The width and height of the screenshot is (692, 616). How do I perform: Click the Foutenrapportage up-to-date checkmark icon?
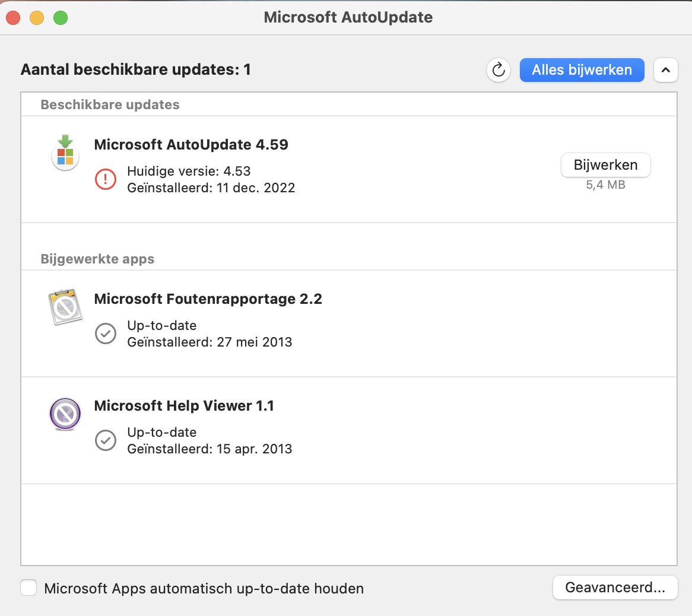[x=106, y=334]
